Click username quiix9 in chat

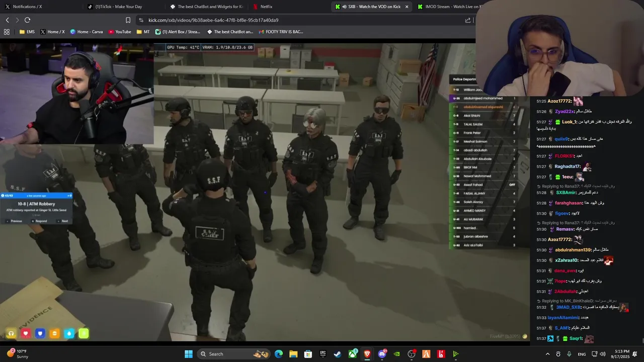[x=561, y=139]
